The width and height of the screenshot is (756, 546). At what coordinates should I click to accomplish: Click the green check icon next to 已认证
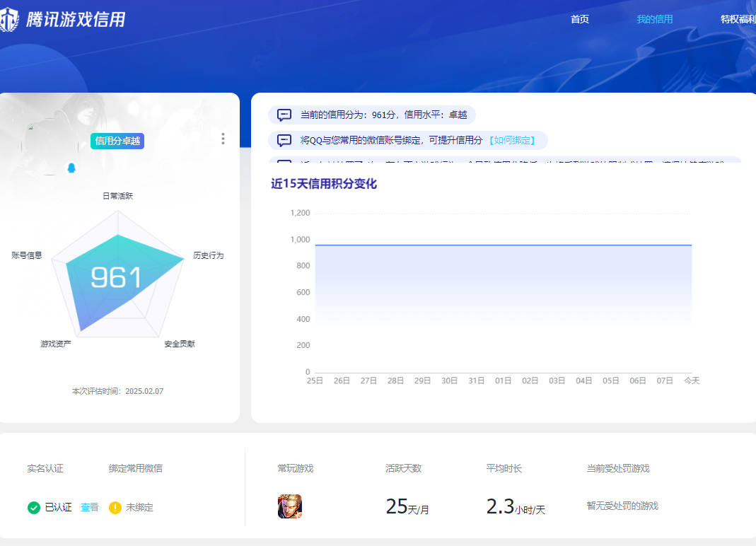pos(34,507)
